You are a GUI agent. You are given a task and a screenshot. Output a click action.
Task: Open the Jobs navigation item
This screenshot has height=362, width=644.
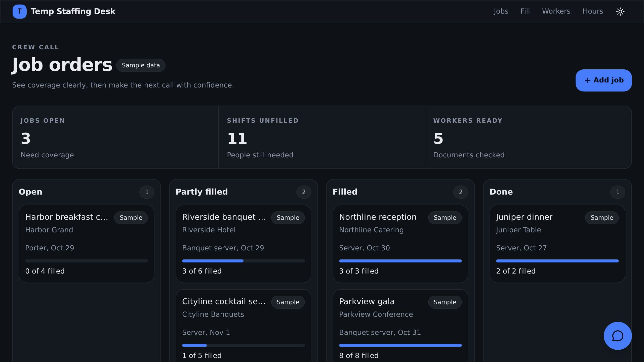pos(501,11)
